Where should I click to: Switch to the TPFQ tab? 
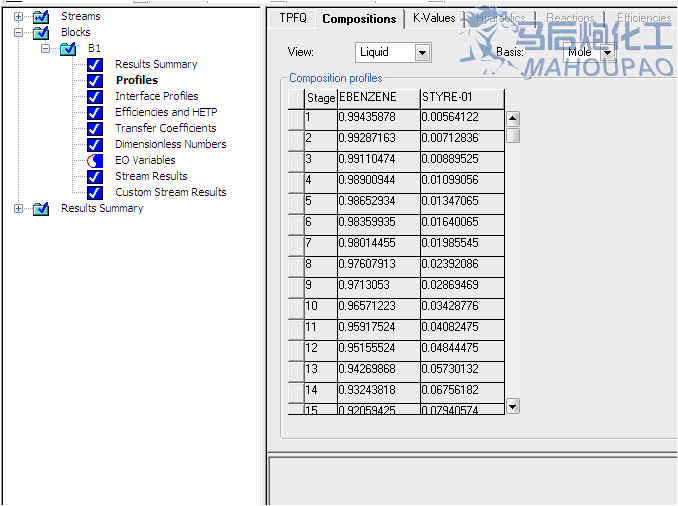292,18
